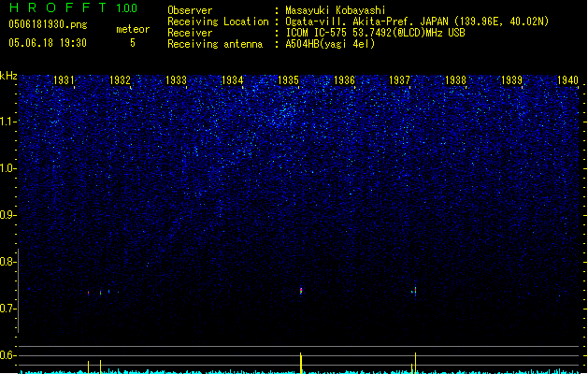The height and width of the screenshot is (374, 588).
Task: Click observer name Masayuki Kobayashi
Action: 336,10
